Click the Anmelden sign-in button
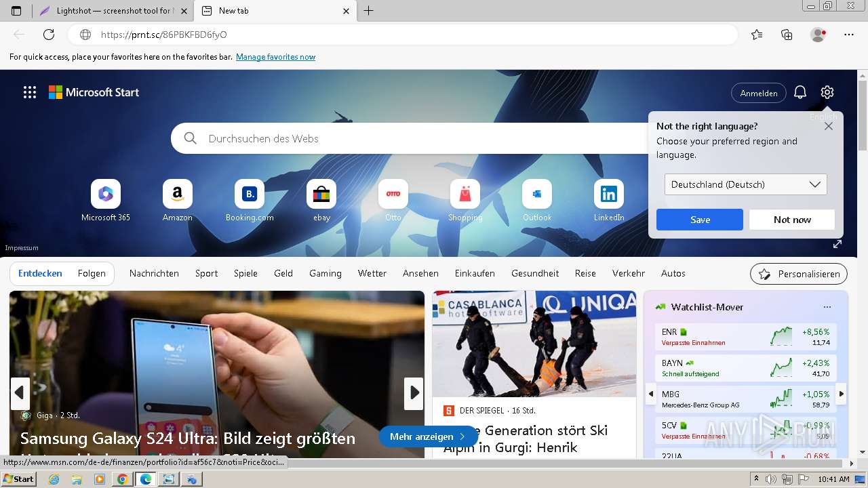Screen dimensions: 868x488 point(759,93)
